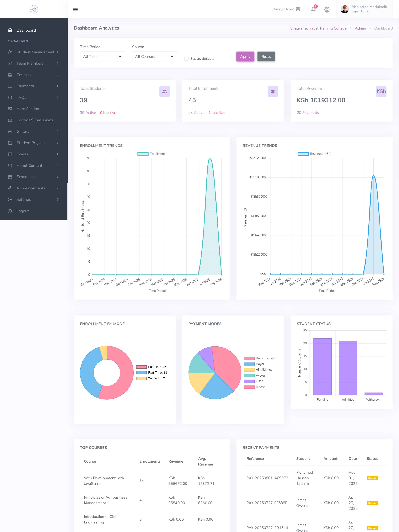Click the Total Students people icon

(x=164, y=91)
